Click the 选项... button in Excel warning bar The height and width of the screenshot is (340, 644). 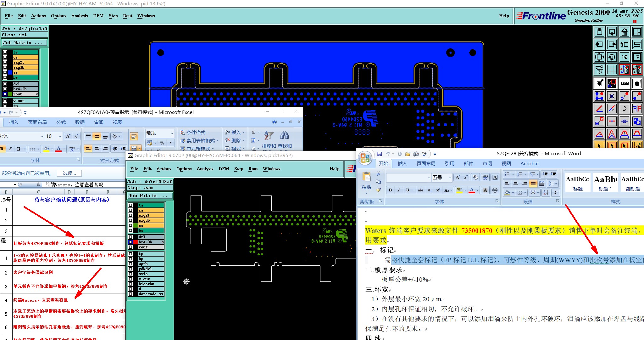pos(69,173)
